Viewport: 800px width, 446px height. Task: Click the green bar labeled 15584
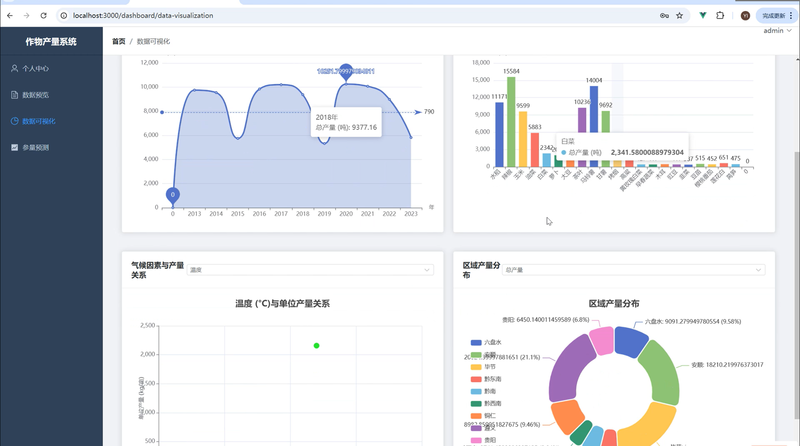(x=511, y=122)
